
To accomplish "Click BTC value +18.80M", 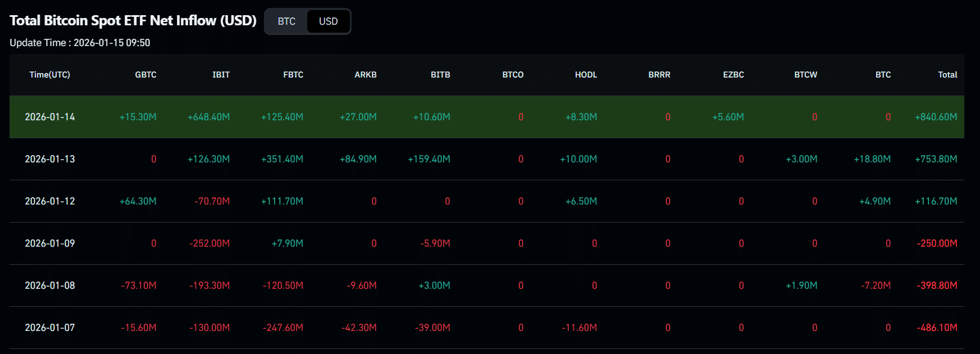I will (872, 159).
